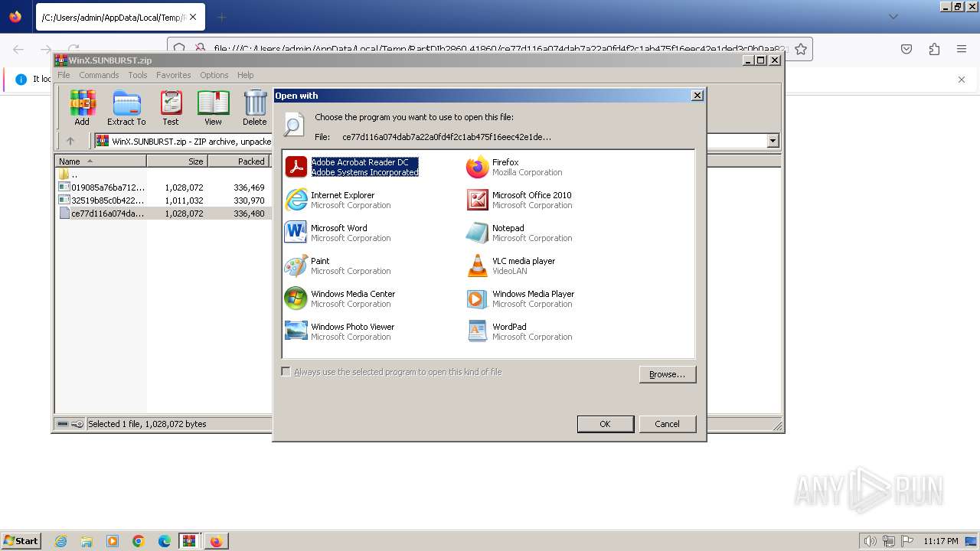Click the Browse... button

[x=667, y=374]
